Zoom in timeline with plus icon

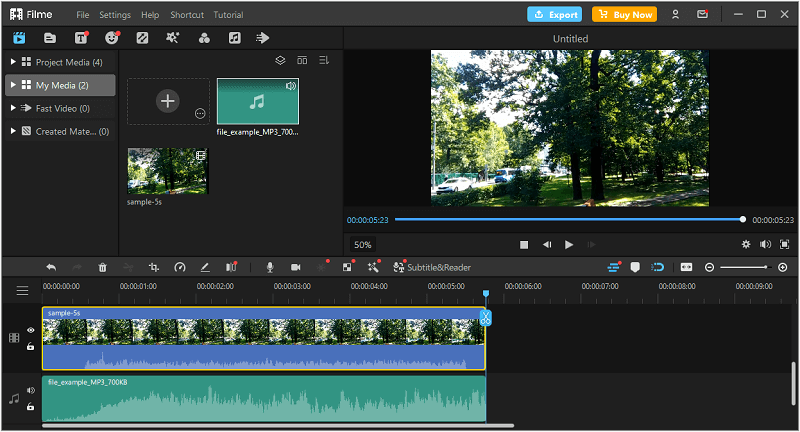click(x=783, y=267)
